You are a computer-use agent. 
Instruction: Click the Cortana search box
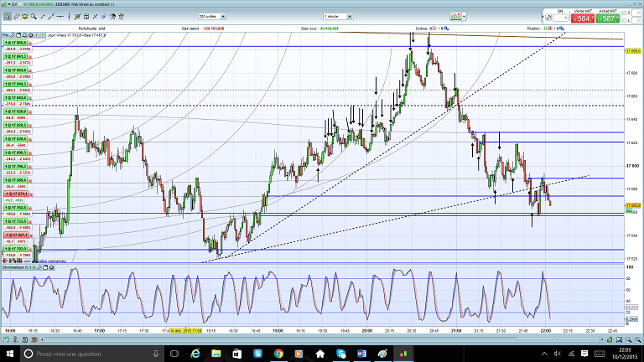pos(92,354)
